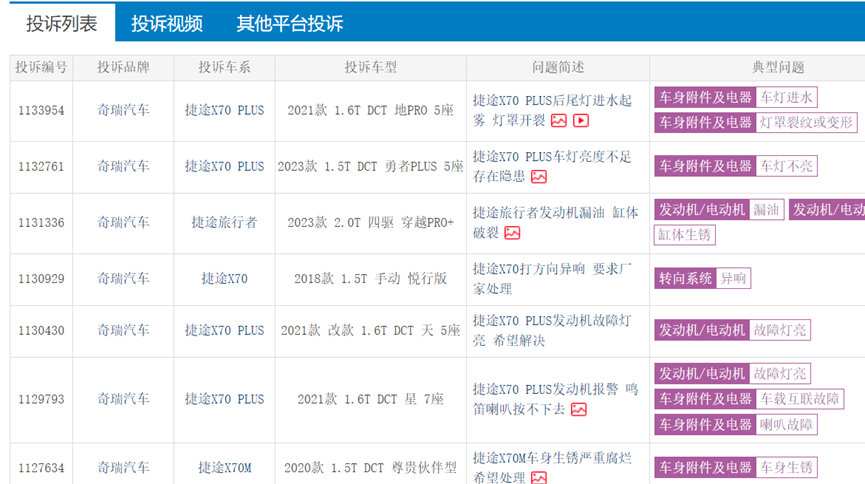
Task: Click the 投诉车型 column header
Action: (x=371, y=67)
